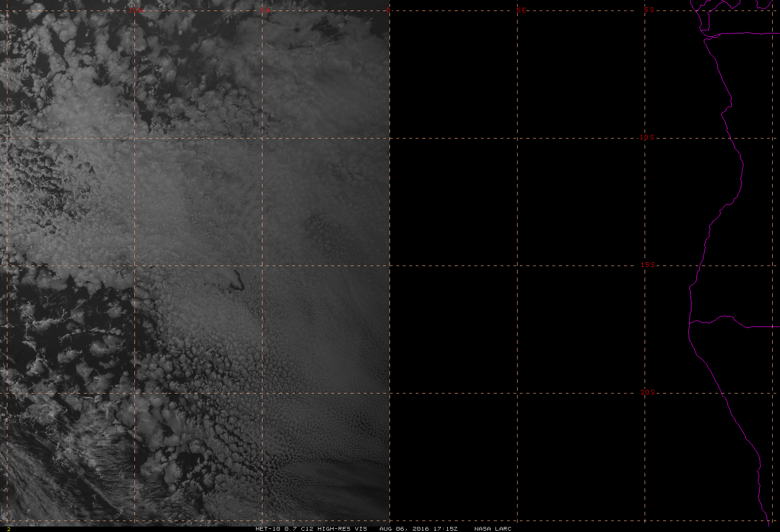Click the "MET-10 0.7 C12 HIGH-RES VIS" caption

(311, 529)
